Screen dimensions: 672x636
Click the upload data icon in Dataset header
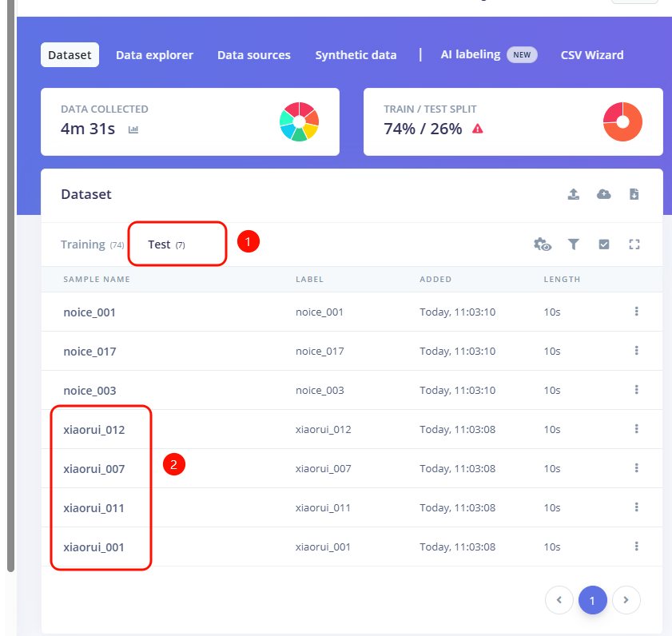[574, 194]
